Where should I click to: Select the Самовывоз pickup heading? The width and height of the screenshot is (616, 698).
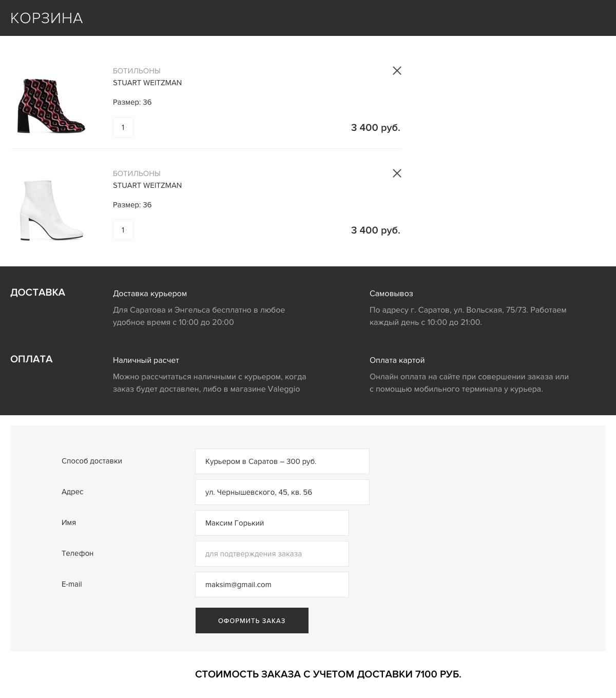pos(391,294)
